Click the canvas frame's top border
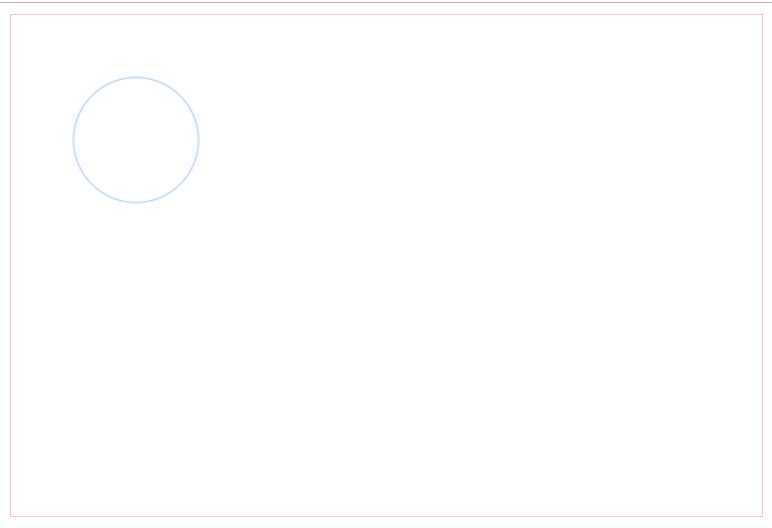This screenshot has height=528, width=772. (386, 14)
